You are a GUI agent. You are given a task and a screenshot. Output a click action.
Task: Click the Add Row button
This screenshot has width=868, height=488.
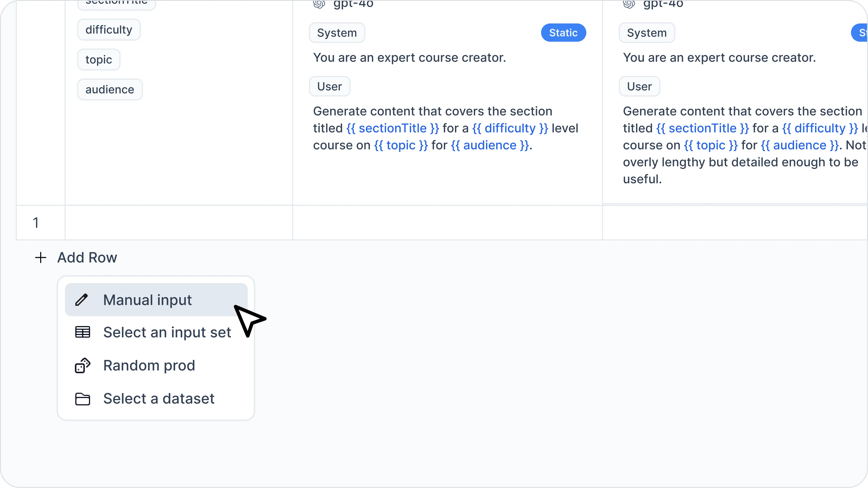click(x=76, y=257)
